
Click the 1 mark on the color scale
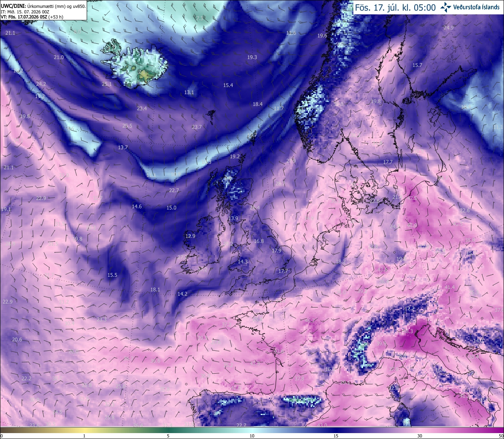click(x=84, y=435)
